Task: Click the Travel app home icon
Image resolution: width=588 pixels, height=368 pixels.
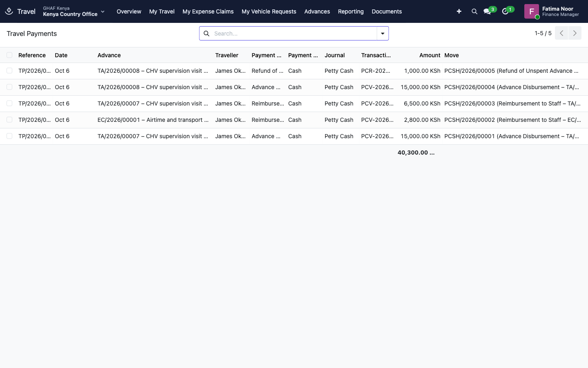Action: pyautogui.click(x=9, y=11)
